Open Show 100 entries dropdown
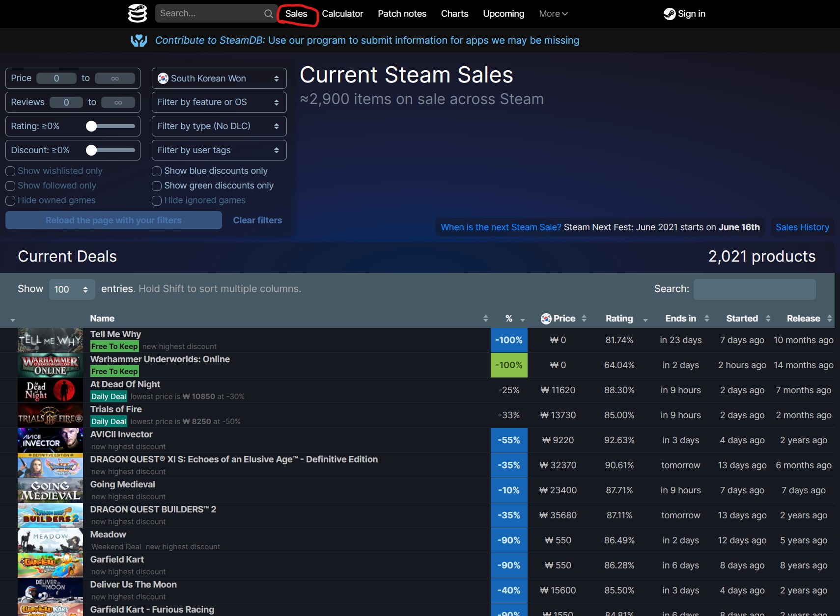The width and height of the screenshot is (840, 616). coord(72,289)
